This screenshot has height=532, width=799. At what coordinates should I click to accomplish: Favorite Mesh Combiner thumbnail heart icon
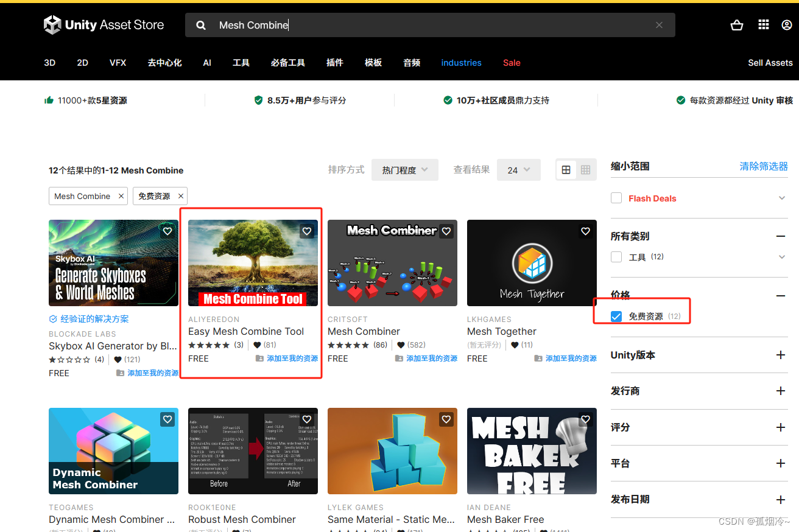446,231
